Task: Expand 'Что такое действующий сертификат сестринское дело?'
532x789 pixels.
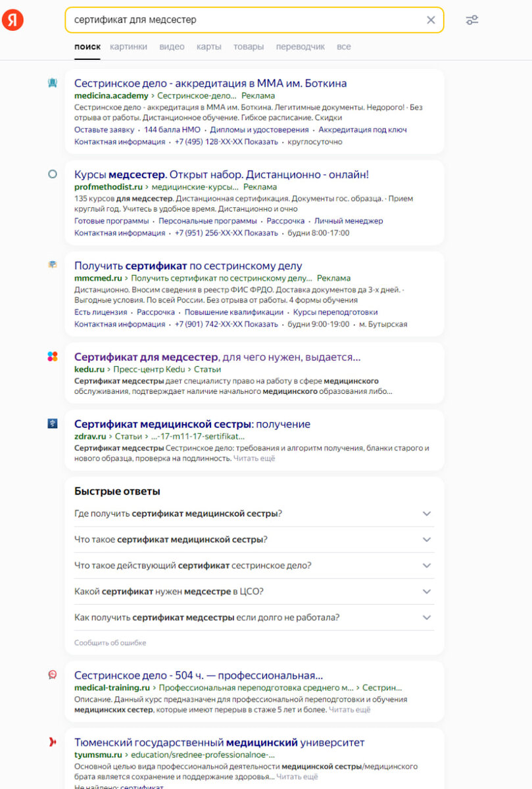Action: point(254,565)
